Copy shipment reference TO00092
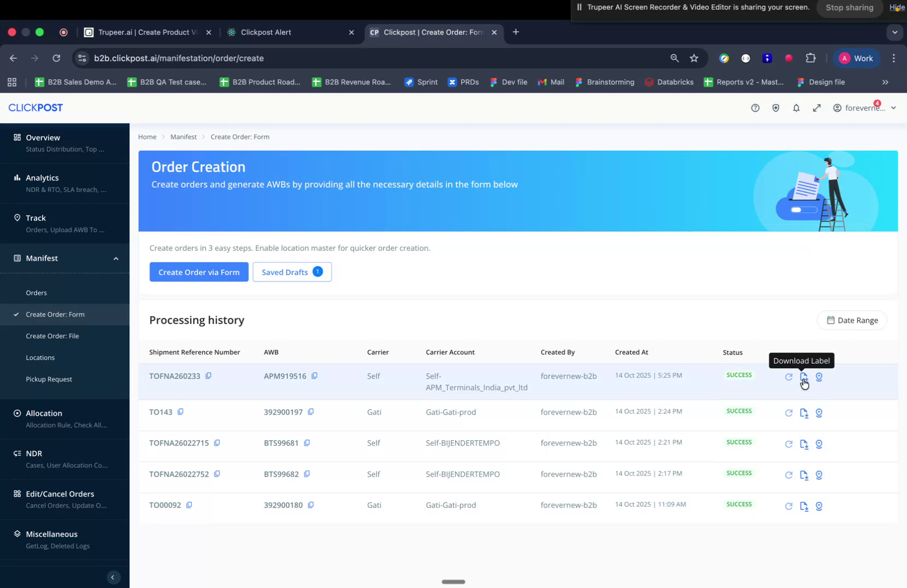This screenshot has height=588, width=907. [x=189, y=505]
